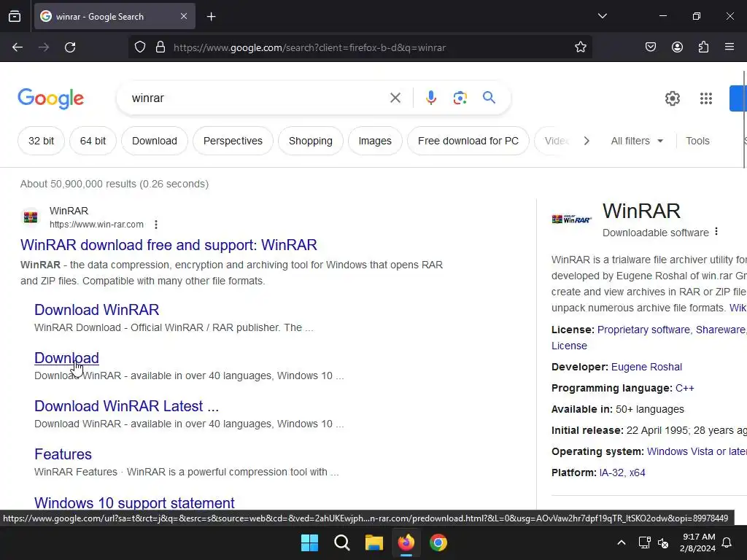Go back to the previous page
Screen dimensions: 747x560
(18, 47)
